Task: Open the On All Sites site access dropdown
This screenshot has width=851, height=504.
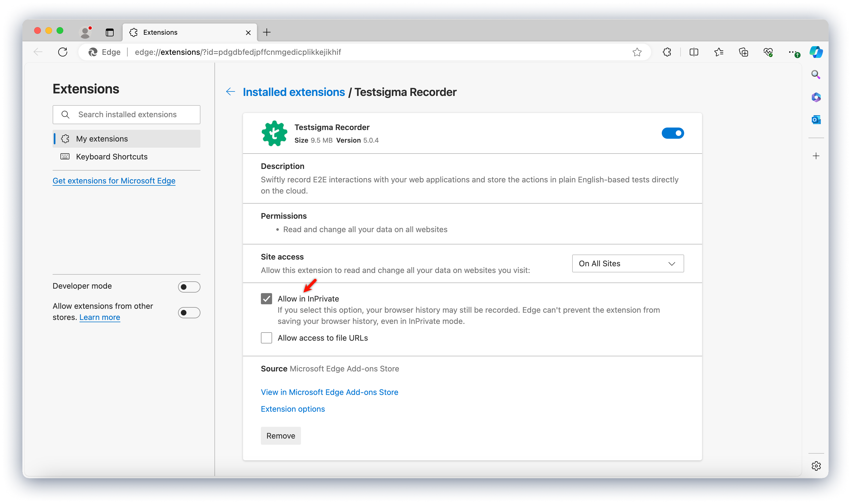Action: (627, 263)
